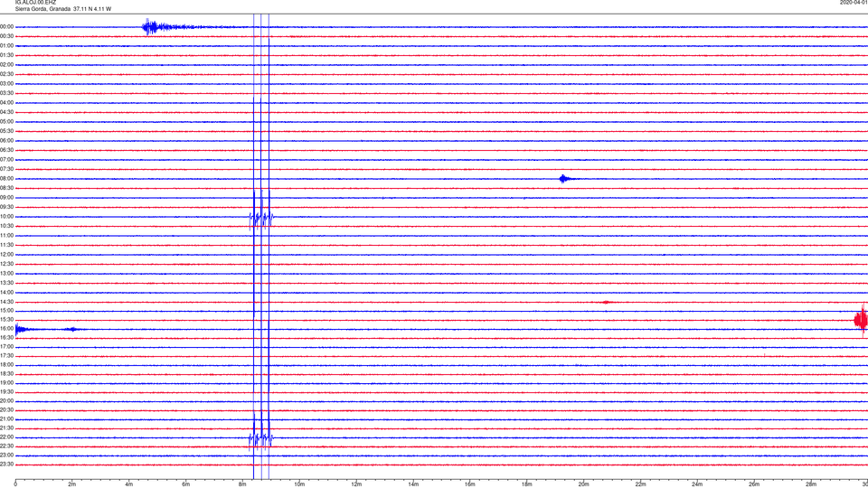868x488 pixels.
Task: Click the 11:00 trace time label
Action: (6, 235)
